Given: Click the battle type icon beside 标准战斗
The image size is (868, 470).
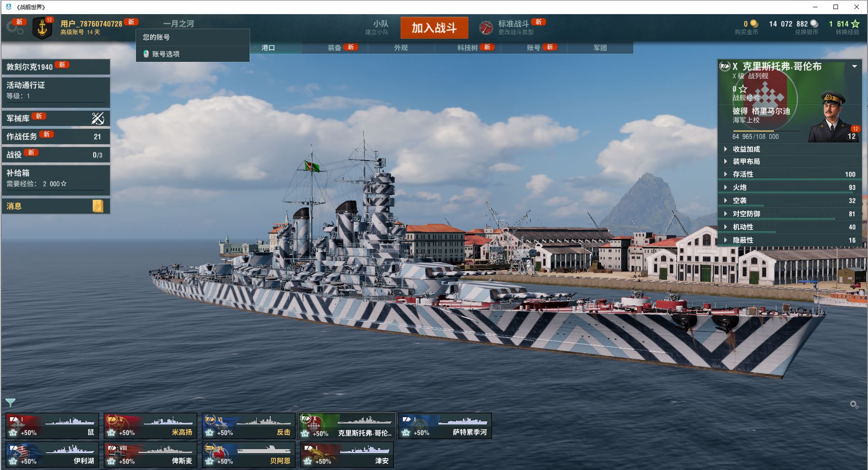Looking at the screenshot, I should click(486, 28).
